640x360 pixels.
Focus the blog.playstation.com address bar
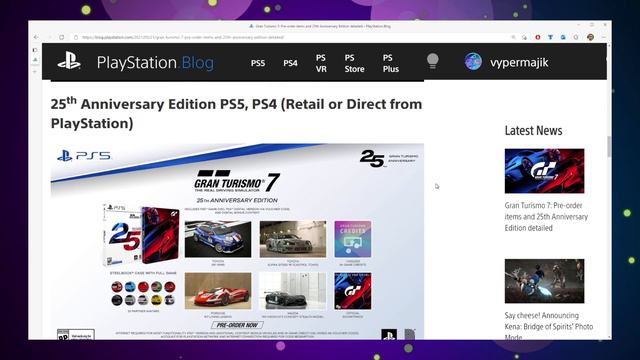click(x=182, y=37)
